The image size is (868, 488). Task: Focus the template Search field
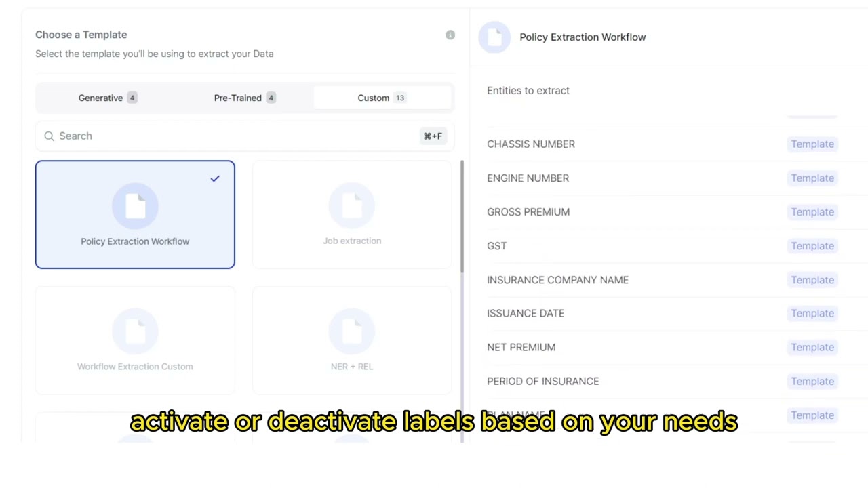tap(245, 136)
